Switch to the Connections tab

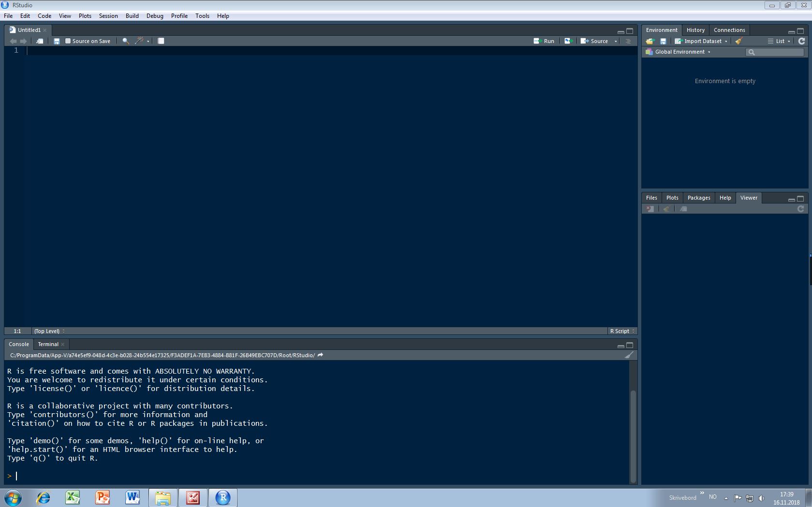[729, 30]
